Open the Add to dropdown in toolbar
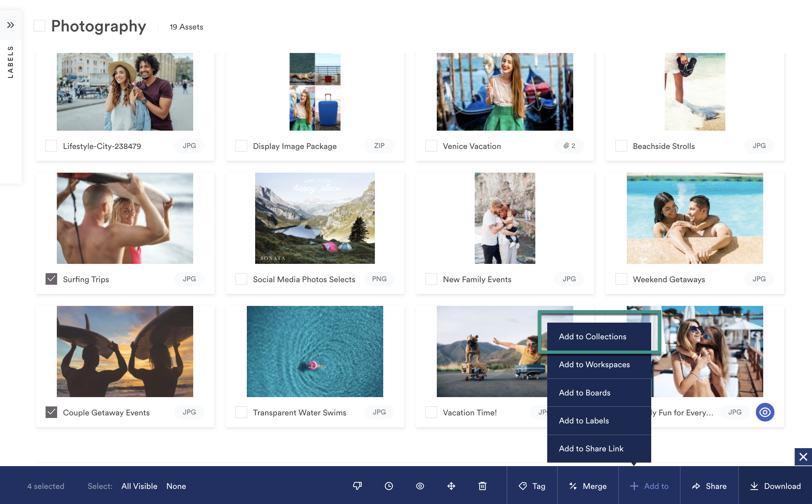Viewport: 812px width, 504px height. coord(649,486)
